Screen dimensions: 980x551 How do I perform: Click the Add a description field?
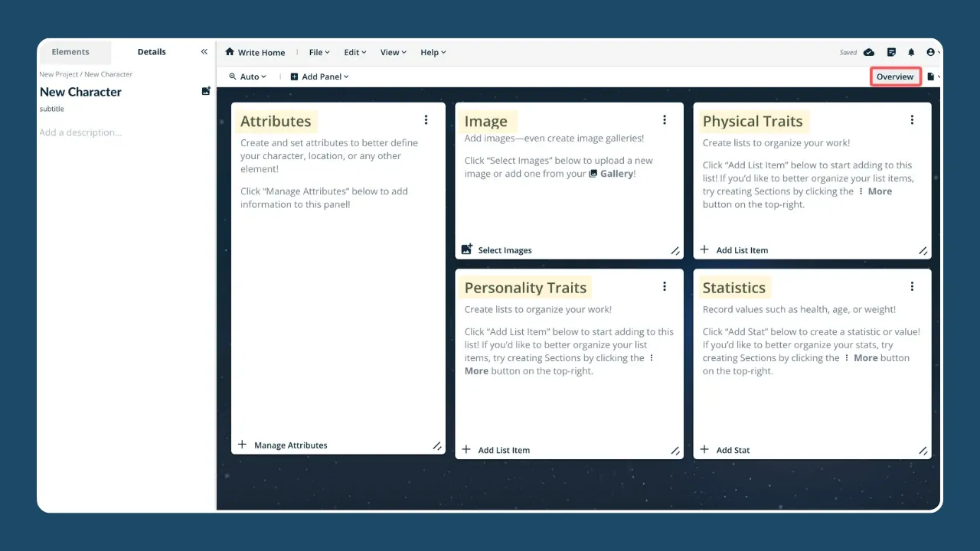click(80, 132)
